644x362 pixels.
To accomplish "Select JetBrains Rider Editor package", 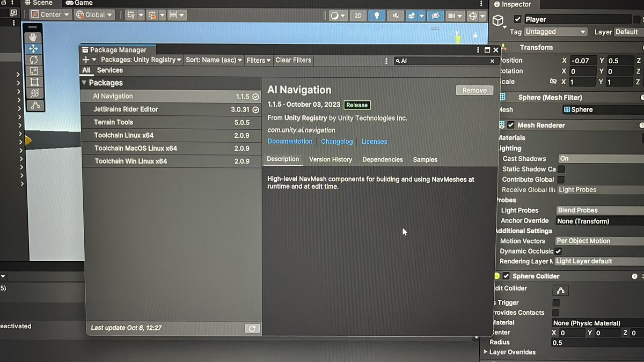I will click(x=171, y=109).
